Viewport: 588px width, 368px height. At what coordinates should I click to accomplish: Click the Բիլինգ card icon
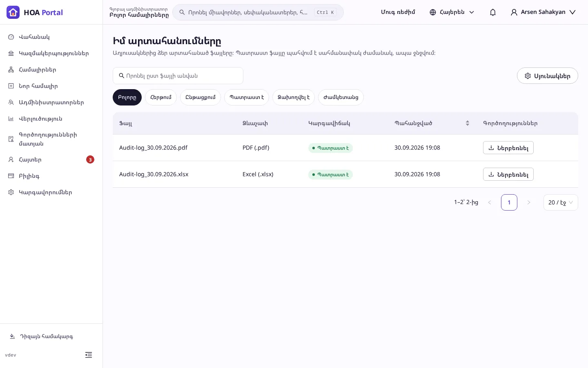[11, 176]
